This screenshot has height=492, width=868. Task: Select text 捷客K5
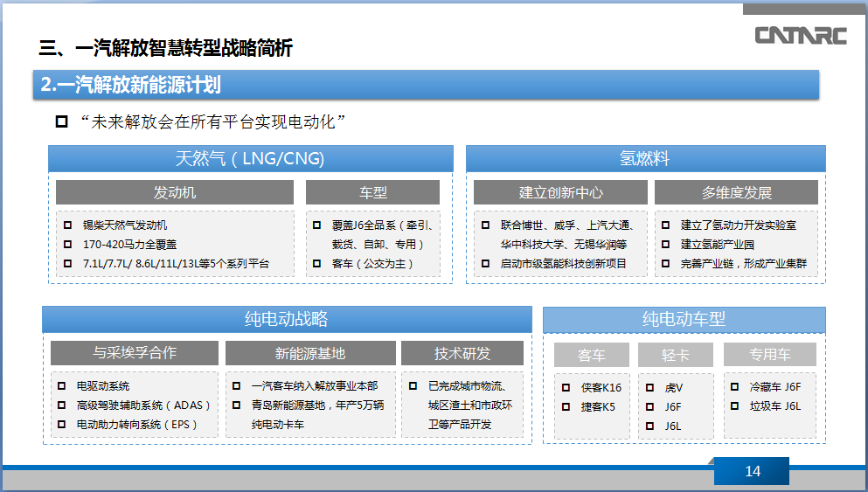tap(598, 407)
